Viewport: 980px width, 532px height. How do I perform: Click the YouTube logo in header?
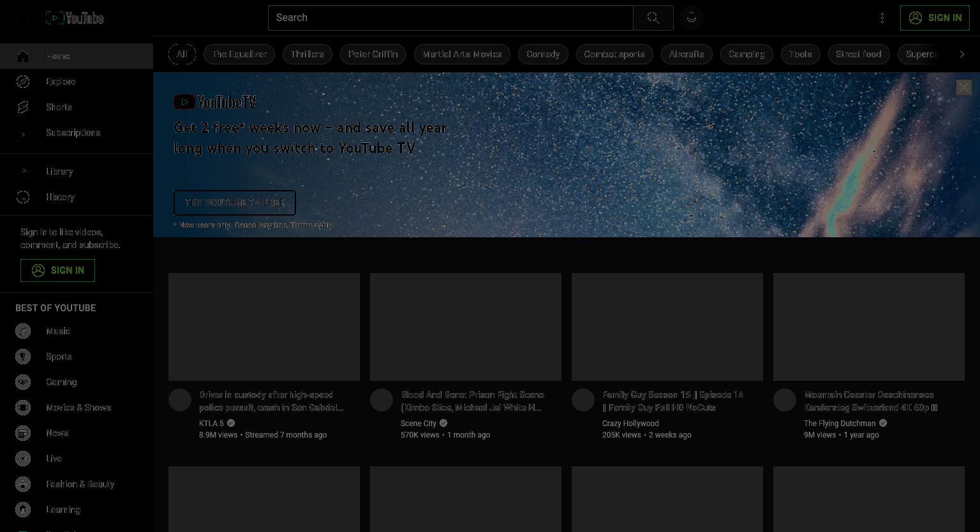(x=75, y=18)
